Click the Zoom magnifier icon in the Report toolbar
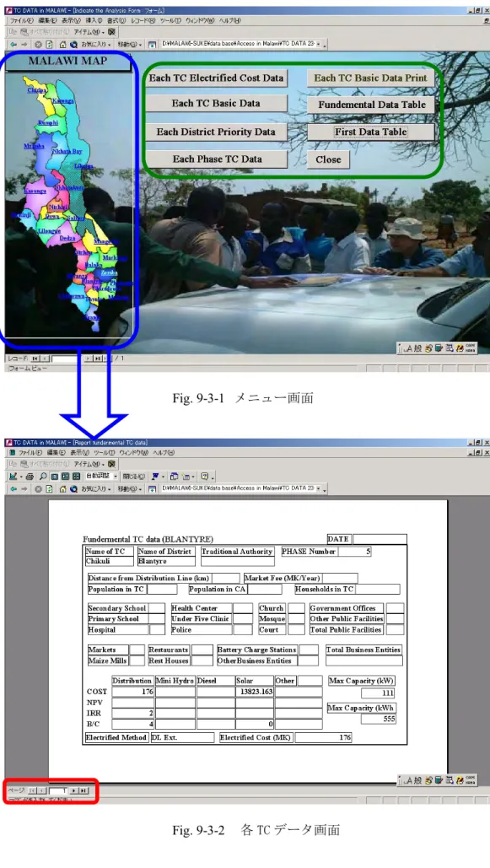The height and width of the screenshot is (868, 490). coord(43,476)
